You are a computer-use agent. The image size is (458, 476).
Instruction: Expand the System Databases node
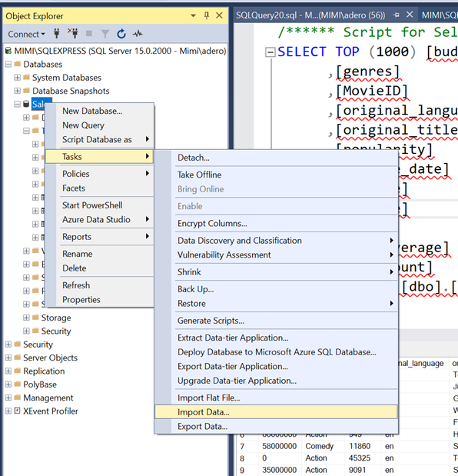point(17,78)
